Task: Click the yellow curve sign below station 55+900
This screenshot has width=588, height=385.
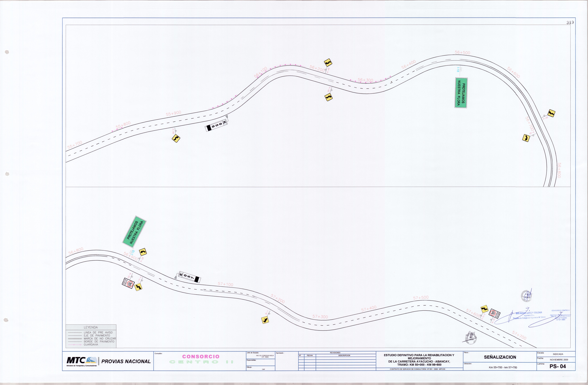Action: [x=176, y=138]
